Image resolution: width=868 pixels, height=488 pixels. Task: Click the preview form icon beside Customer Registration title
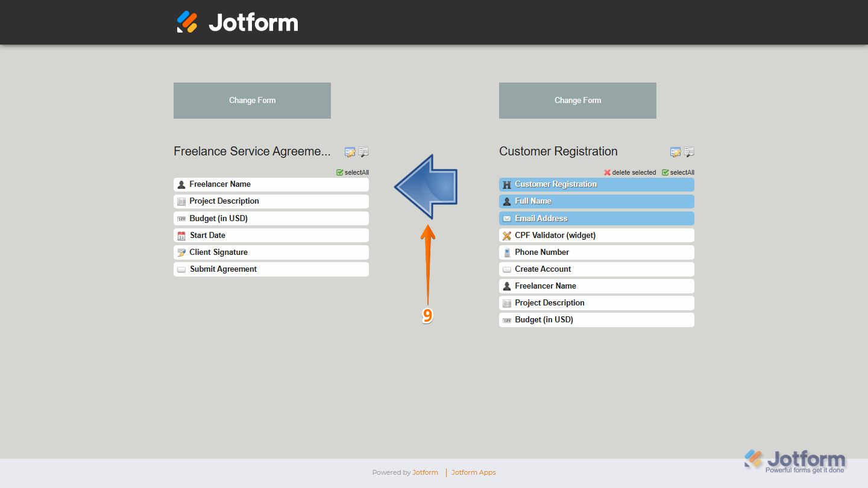click(690, 152)
